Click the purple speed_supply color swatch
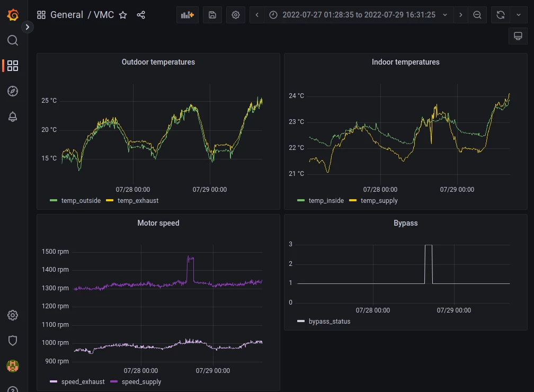The width and height of the screenshot is (534, 392). point(114,381)
